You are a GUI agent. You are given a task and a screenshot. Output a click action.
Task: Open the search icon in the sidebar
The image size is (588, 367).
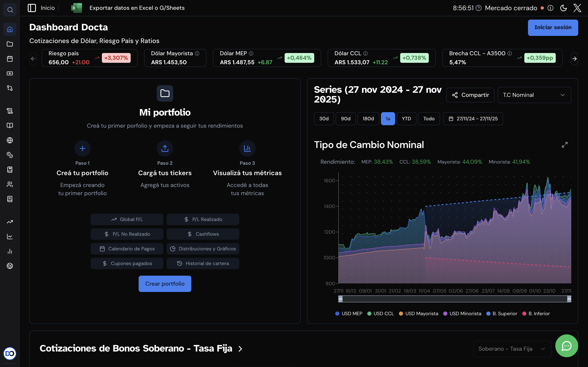click(x=10, y=10)
